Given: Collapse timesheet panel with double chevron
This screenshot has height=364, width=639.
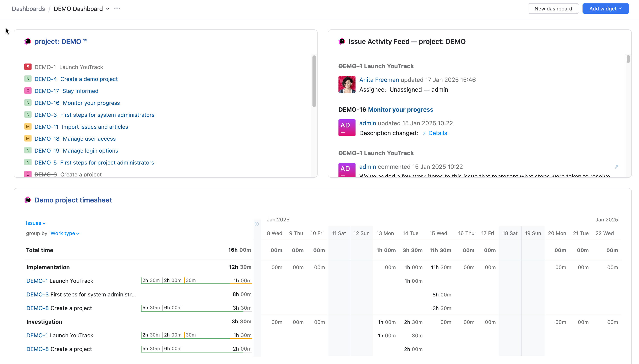Looking at the screenshot, I should [x=257, y=224].
